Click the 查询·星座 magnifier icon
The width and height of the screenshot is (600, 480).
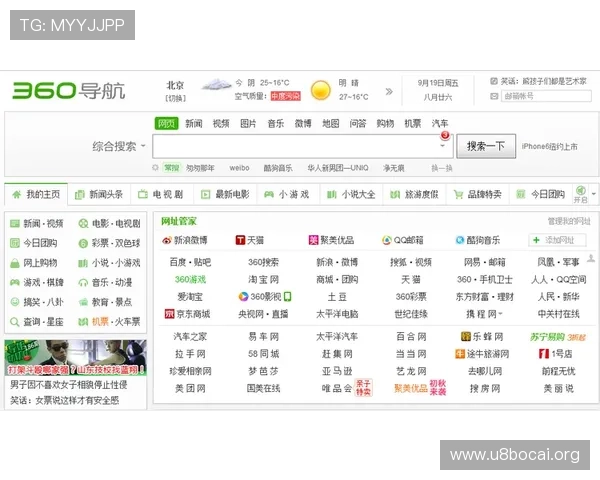(15, 322)
